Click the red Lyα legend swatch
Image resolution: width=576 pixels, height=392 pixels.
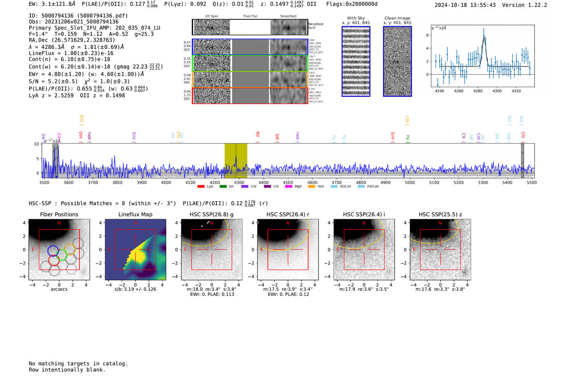pyautogui.click(x=201, y=186)
